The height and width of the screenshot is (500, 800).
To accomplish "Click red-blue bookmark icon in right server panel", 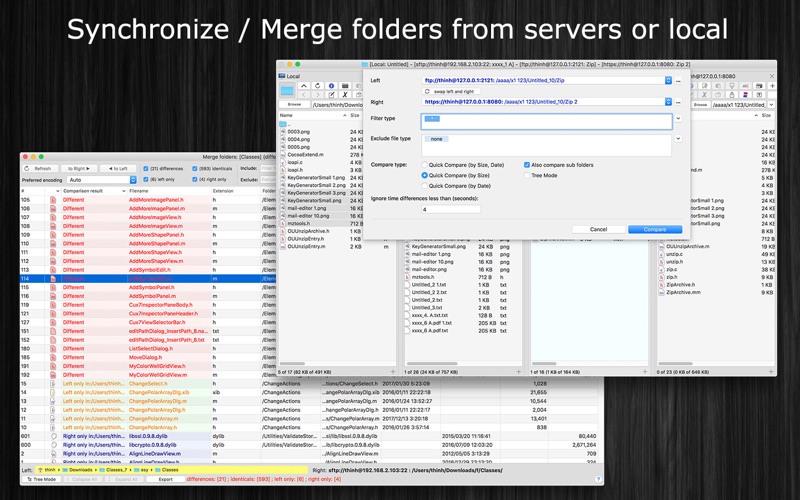I will click(x=745, y=94).
